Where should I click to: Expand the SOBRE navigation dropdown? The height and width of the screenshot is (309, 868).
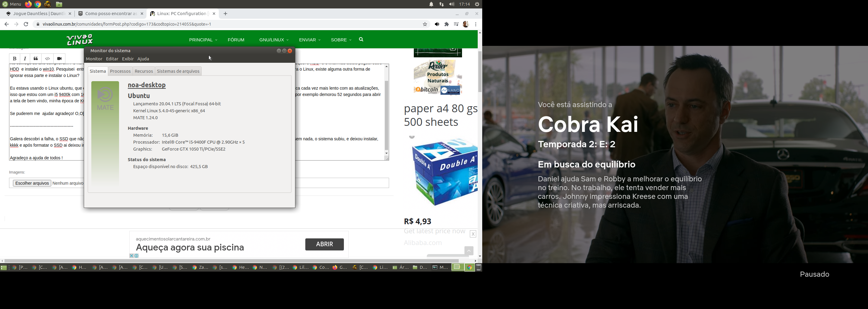coord(341,40)
